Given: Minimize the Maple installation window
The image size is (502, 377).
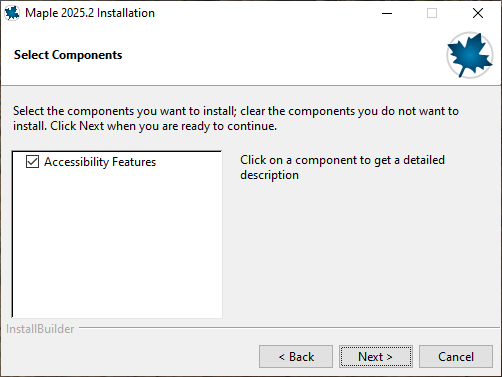Looking at the screenshot, I should 387,13.
